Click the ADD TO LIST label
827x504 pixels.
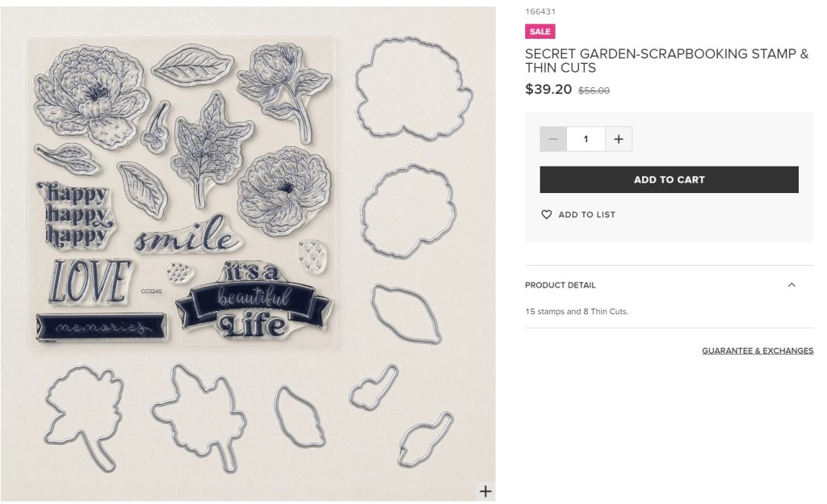tap(586, 215)
